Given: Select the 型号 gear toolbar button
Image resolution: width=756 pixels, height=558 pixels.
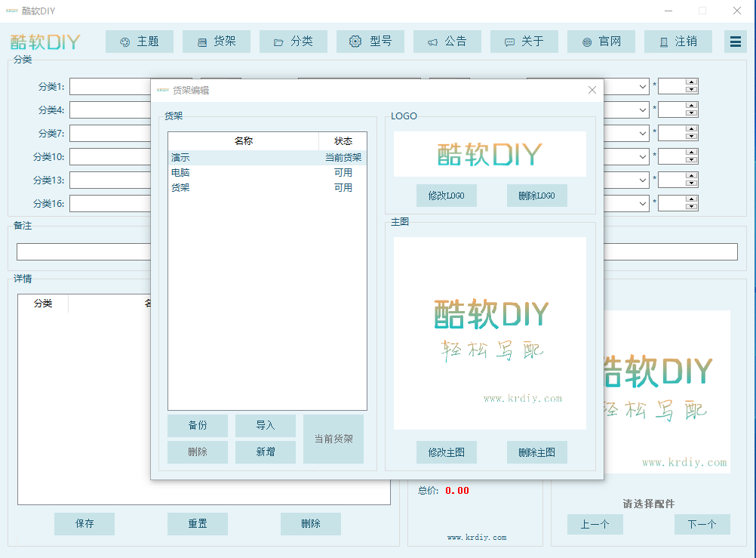Looking at the screenshot, I should (370, 42).
